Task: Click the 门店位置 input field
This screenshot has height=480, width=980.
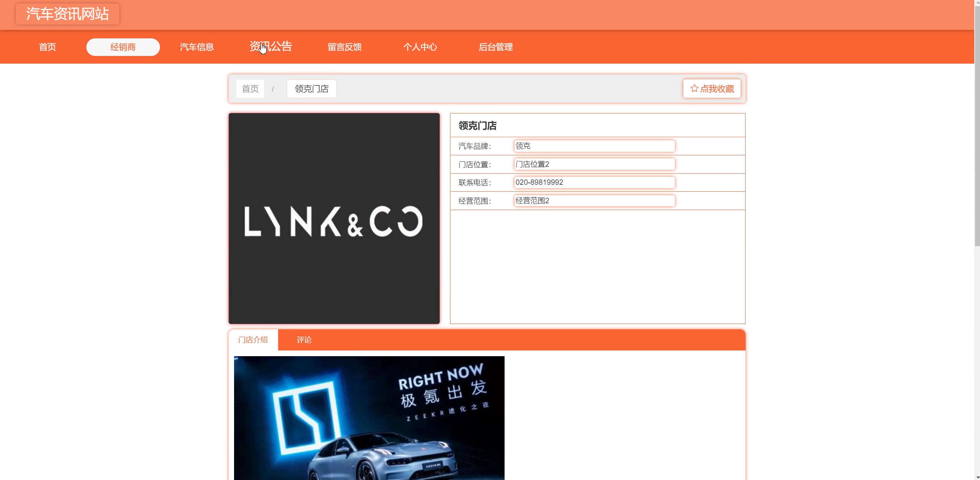Action: (x=594, y=164)
